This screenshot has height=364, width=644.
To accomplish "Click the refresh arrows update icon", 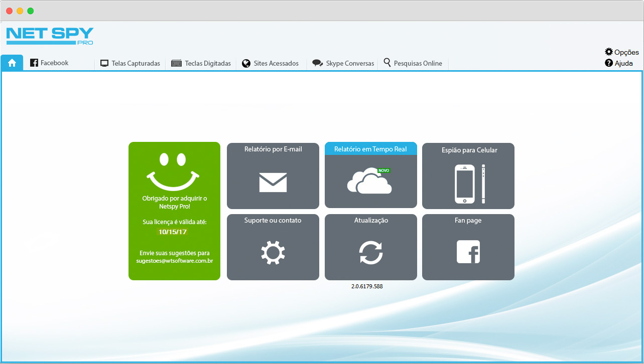I will [x=370, y=253].
